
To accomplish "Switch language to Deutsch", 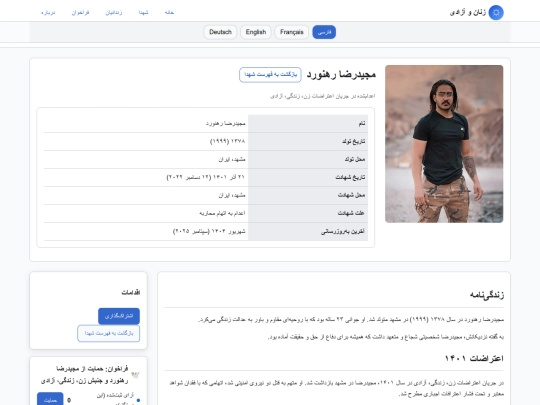I will point(220,32).
